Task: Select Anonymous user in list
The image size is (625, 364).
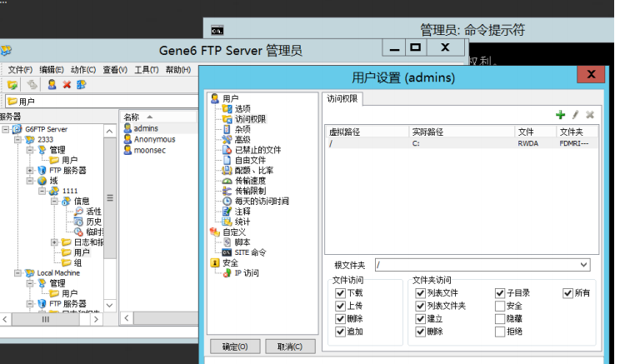Action: (154, 139)
